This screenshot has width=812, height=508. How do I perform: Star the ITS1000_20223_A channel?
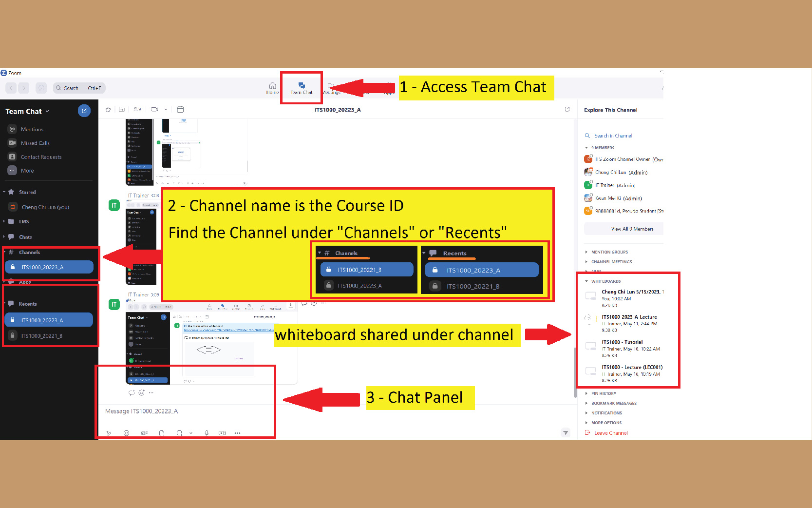click(x=108, y=109)
